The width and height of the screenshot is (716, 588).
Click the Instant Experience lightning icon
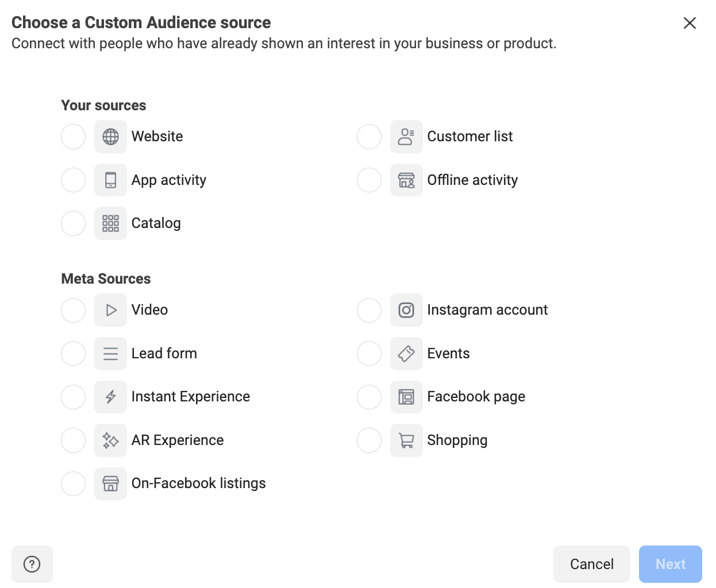(x=110, y=397)
